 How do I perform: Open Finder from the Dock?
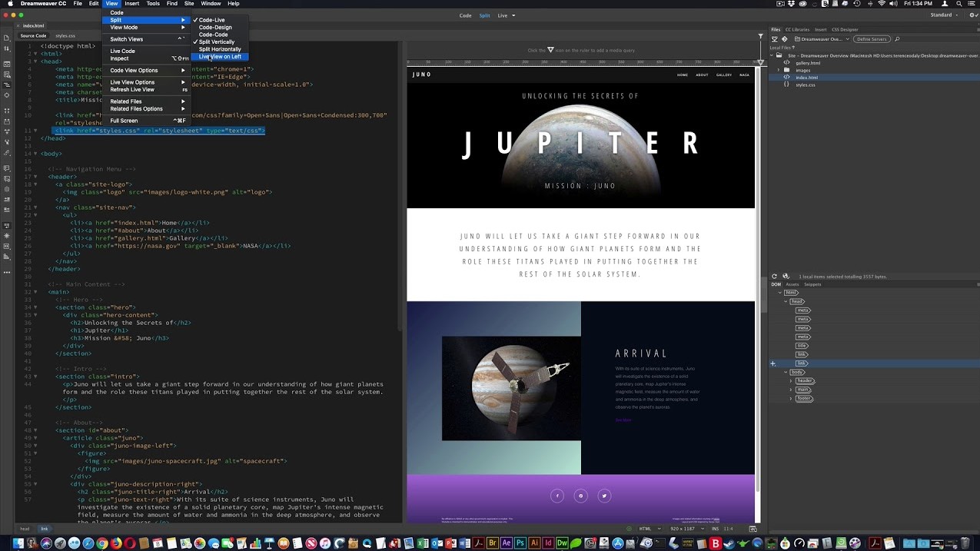[x=18, y=543]
